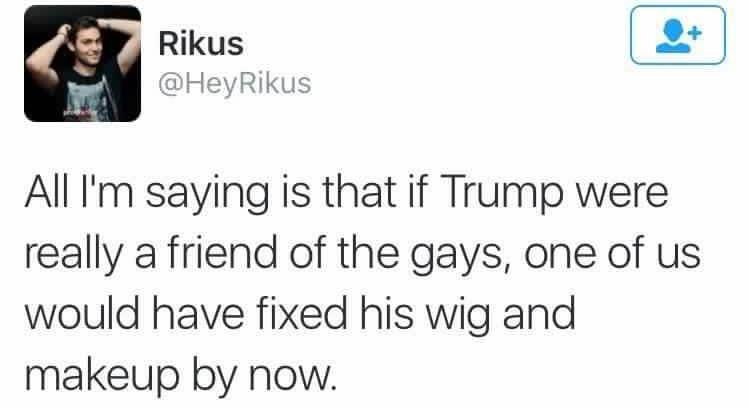
Task: Click the display name Rikus
Action: coord(201,44)
